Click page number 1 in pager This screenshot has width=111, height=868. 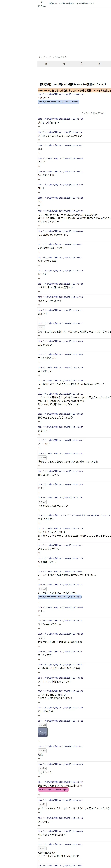tap(81, 64)
